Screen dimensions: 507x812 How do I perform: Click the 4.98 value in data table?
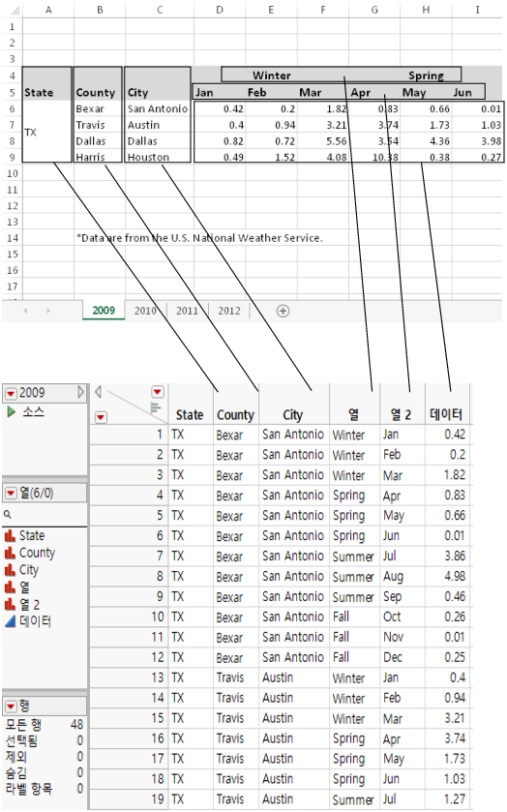(x=455, y=577)
